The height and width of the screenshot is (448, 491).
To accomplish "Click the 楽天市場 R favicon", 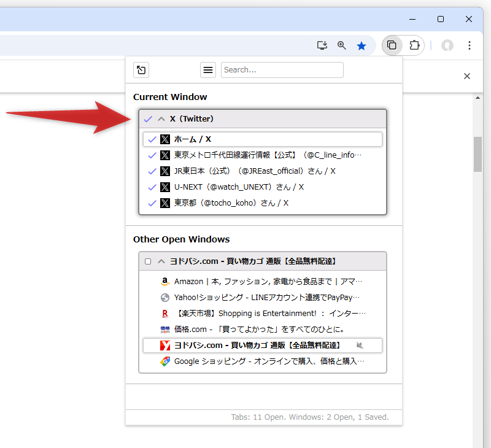I will coord(165,314).
